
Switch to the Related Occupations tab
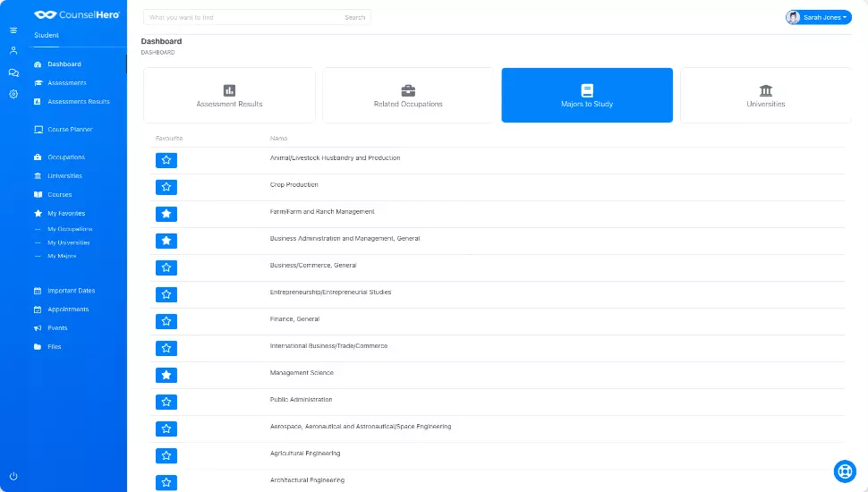point(408,95)
